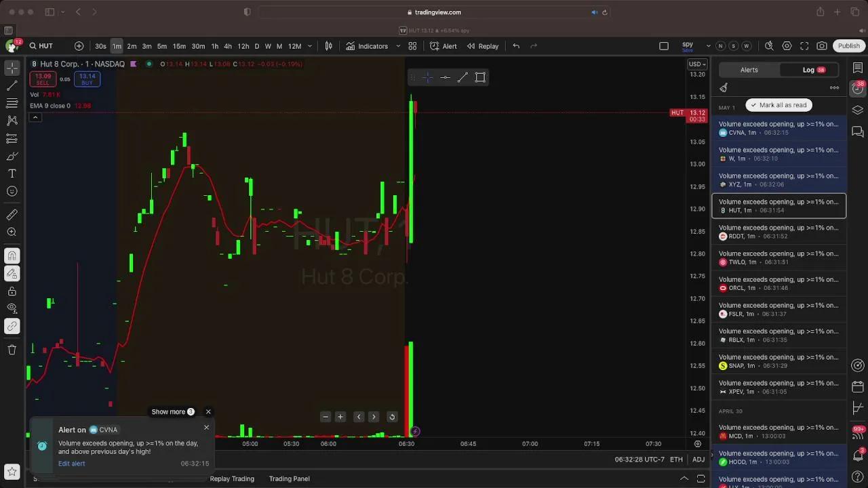The width and height of the screenshot is (868, 488).
Task: Add symbol to compare with plus icon
Action: [79, 46]
